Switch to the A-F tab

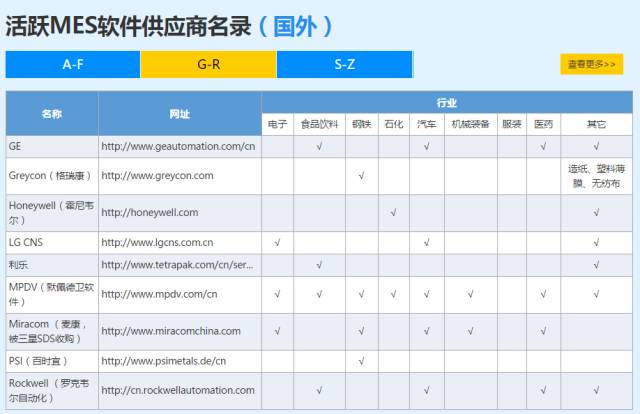pyautogui.click(x=72, y=64)
